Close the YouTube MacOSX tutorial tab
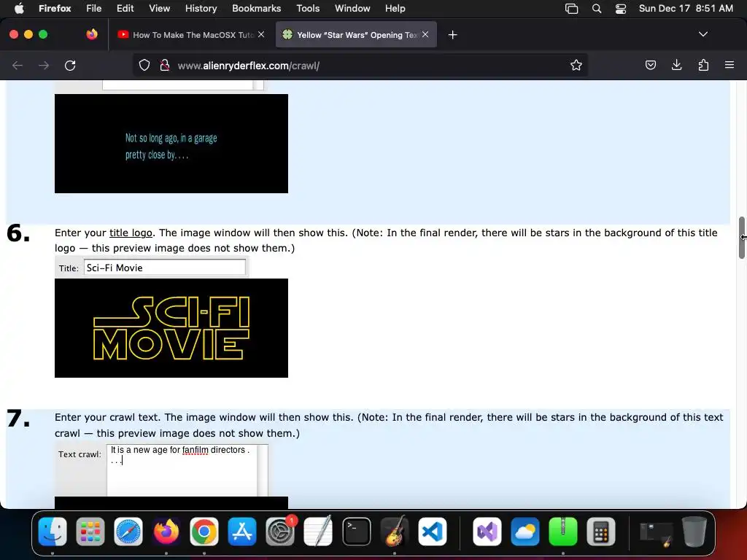The width and height of the screenshot is (747, 560). click(261, 34)
